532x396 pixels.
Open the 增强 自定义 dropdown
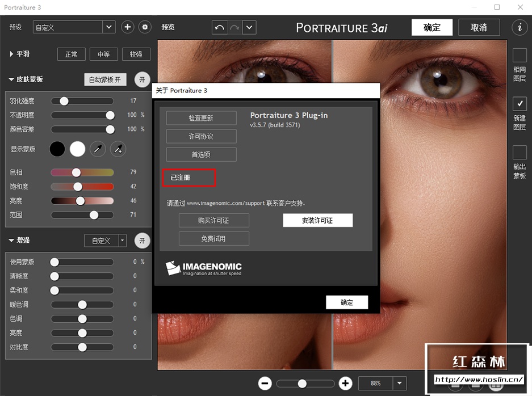tap(105, 241)
